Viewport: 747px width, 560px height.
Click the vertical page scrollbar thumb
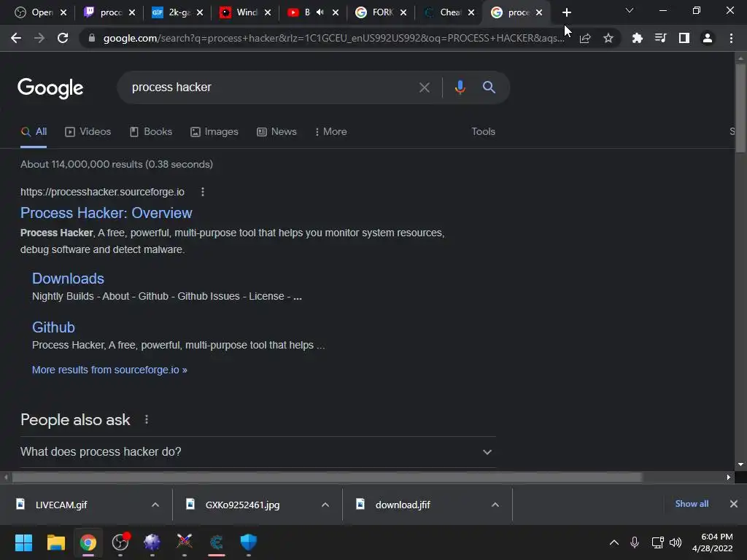(x=740, y=108)
